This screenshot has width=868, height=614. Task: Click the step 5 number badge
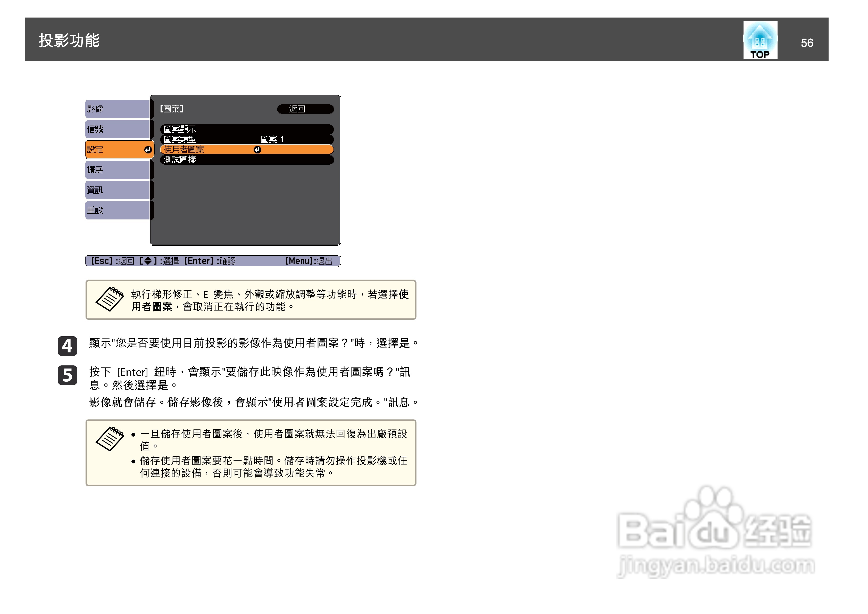coord(67,375)
